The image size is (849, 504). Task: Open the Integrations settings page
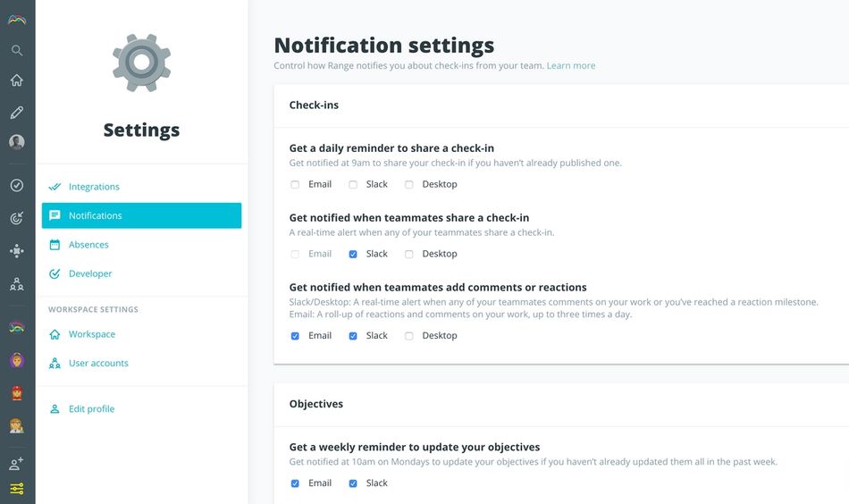(94, 187)
